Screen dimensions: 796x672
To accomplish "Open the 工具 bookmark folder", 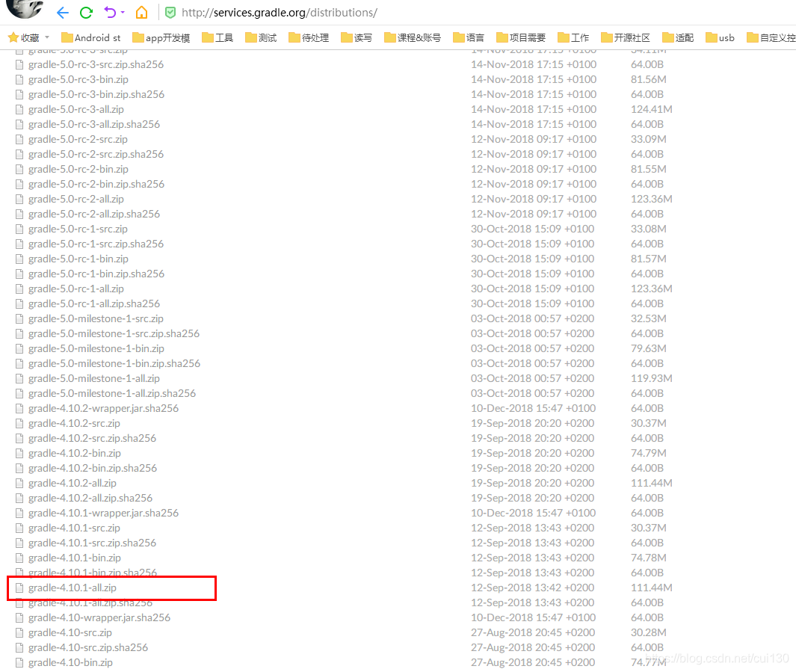I will click(x=217, y=37).
